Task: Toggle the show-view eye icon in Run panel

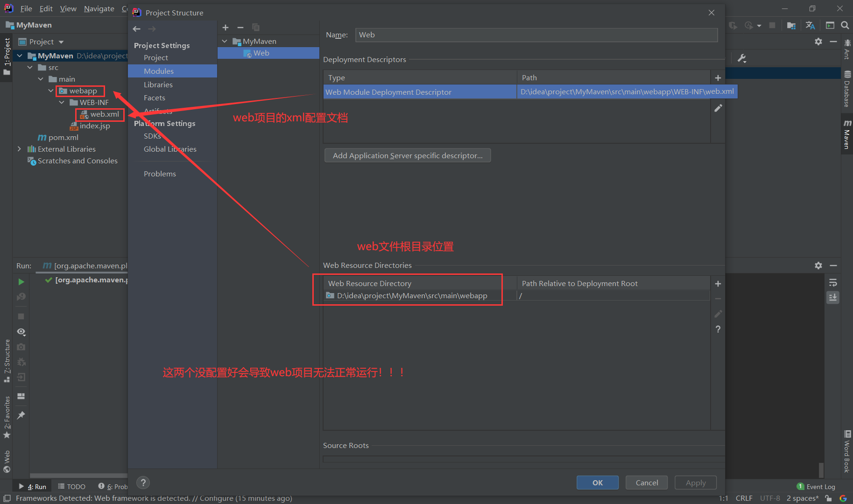Action: [21, 332]
